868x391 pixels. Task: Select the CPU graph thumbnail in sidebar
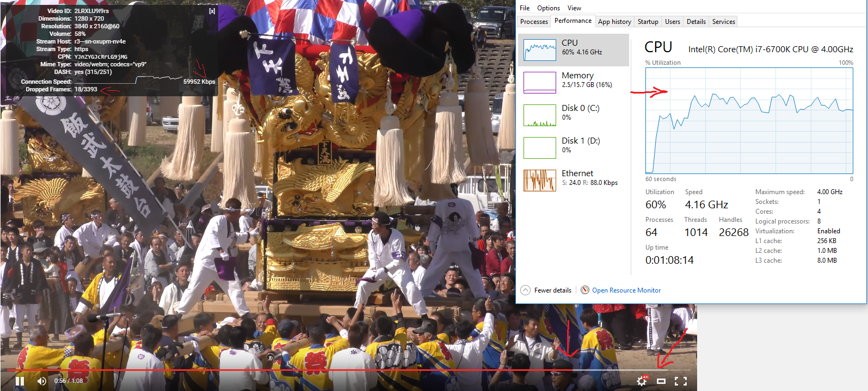[x=540, y=50]
